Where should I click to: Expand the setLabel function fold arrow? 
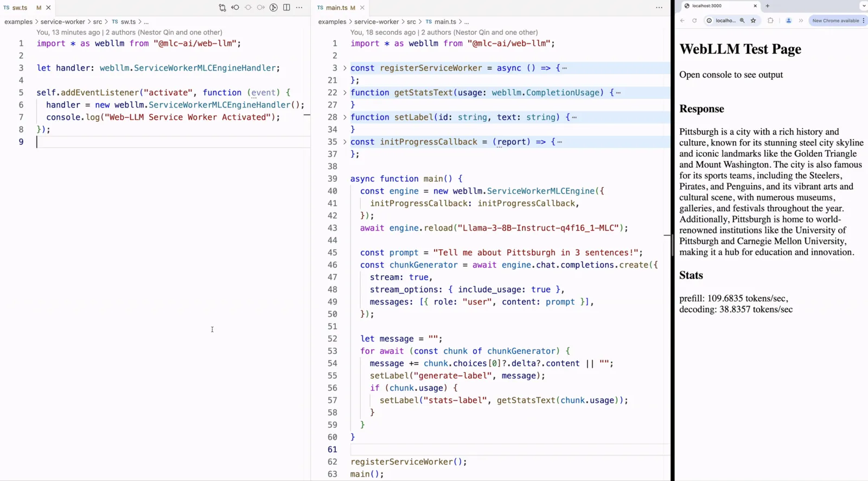(344, 117)
